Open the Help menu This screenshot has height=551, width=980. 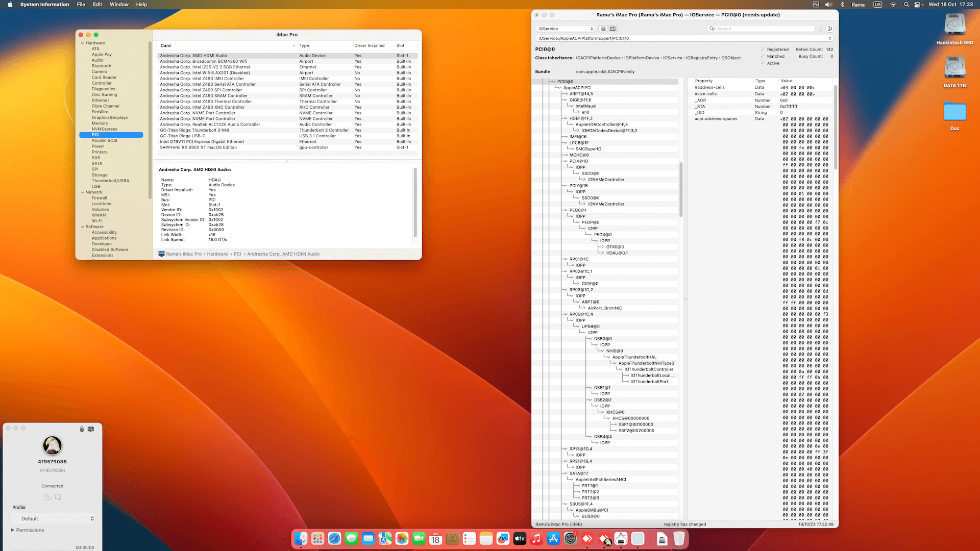click(141, 5)
